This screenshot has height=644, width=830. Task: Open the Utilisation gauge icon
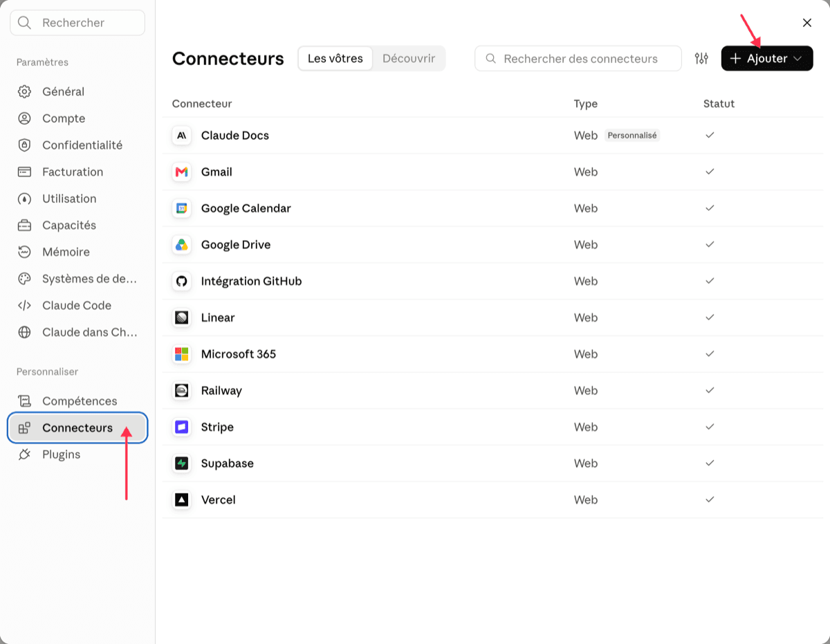pyautogui.click(x=24, y=199)
